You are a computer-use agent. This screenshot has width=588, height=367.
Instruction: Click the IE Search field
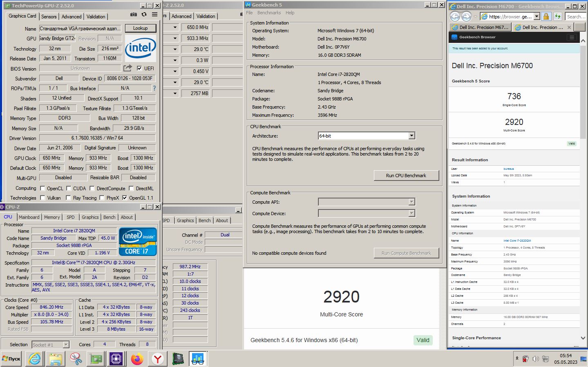[576, 16]
